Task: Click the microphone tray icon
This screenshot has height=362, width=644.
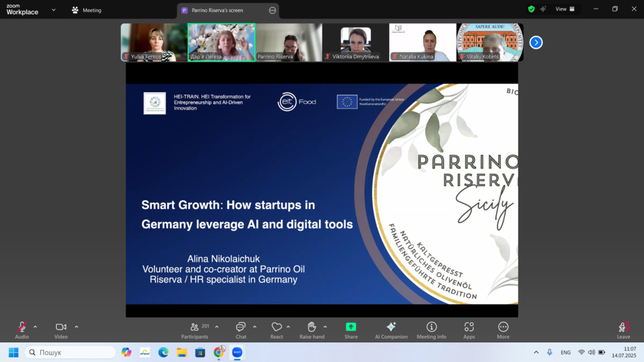Action: pyautogui.click(x=550, y=352)
